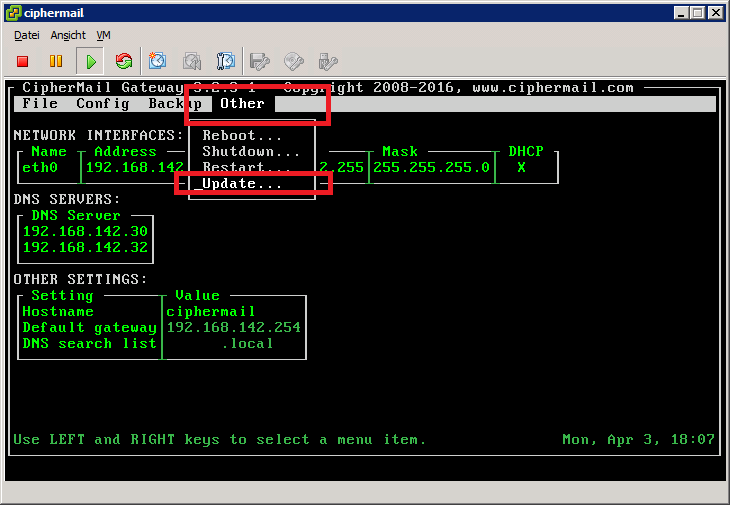Screen dimensions: 730x505
Task: Reset the VM with the restart icon
Action: (x=123, y=62)
